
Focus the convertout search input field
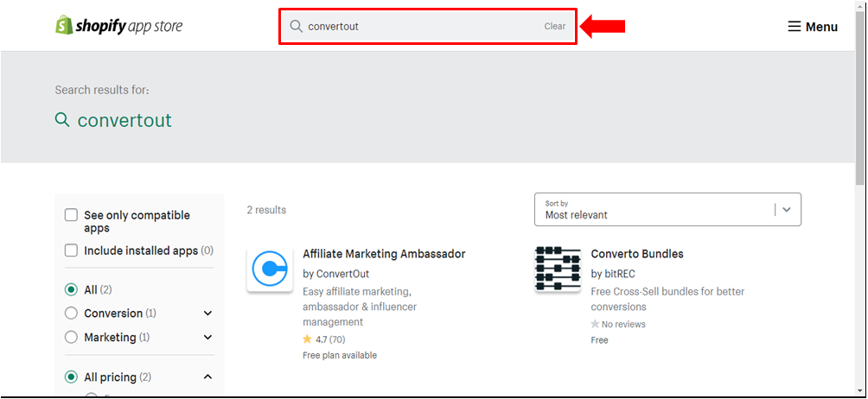(x=428, y=26)
